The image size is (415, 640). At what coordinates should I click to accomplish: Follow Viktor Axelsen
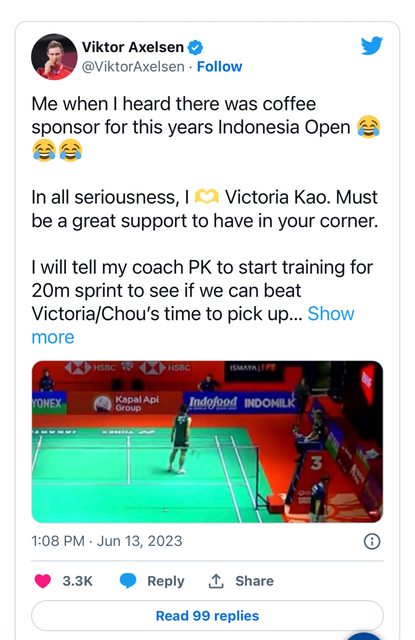pos(220,67)
